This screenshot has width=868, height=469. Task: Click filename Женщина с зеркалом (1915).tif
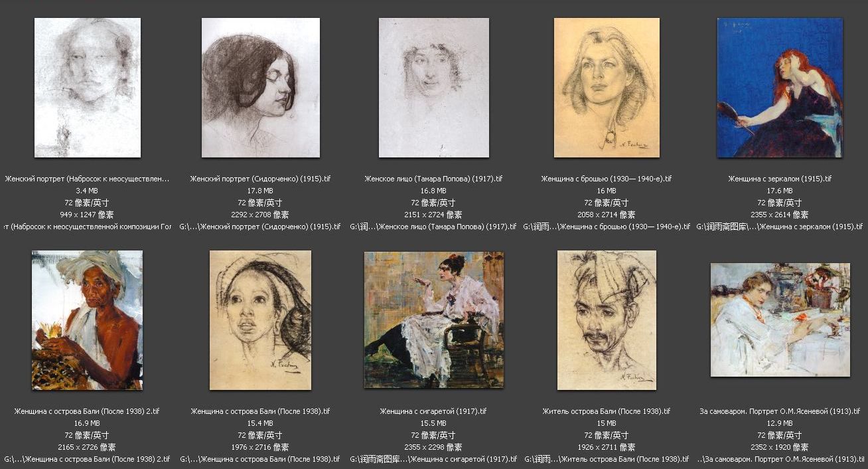click(x=780, y=179)
